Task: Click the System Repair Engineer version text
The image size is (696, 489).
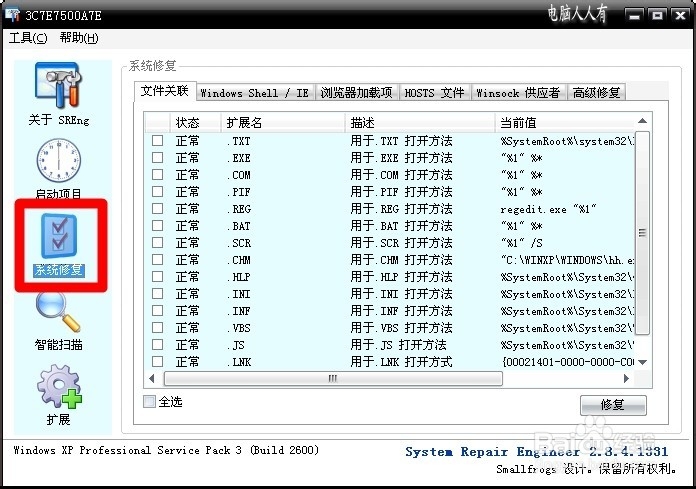Action: (536, 452)
